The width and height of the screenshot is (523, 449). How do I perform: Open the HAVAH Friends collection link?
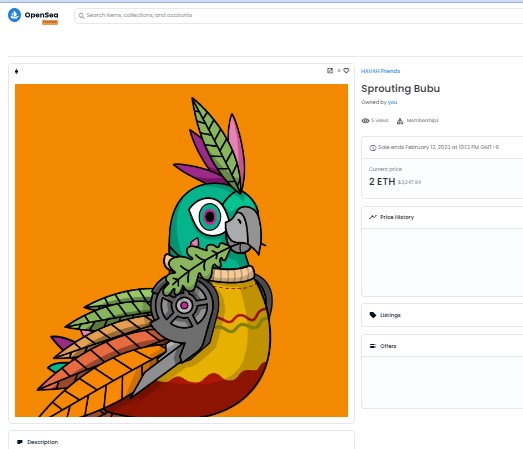[x=380, y=71]
